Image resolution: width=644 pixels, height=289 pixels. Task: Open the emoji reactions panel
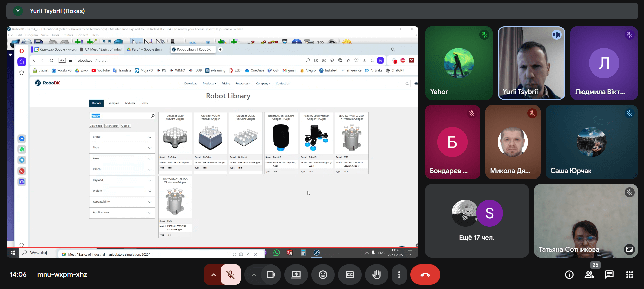323,275
